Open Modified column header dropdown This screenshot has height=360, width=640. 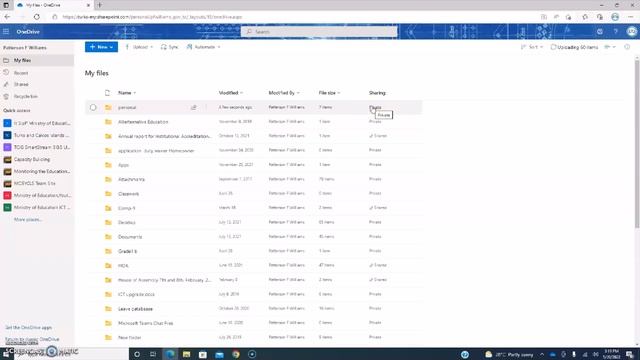click(x=231, y=93)
